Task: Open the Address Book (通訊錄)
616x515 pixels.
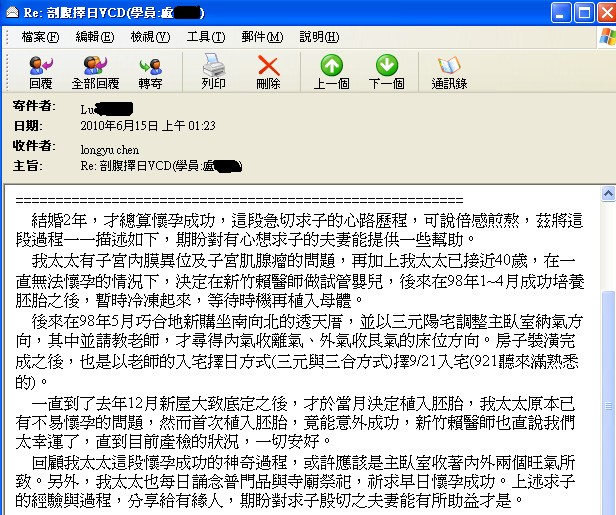Action: click(x=449, y=72)
